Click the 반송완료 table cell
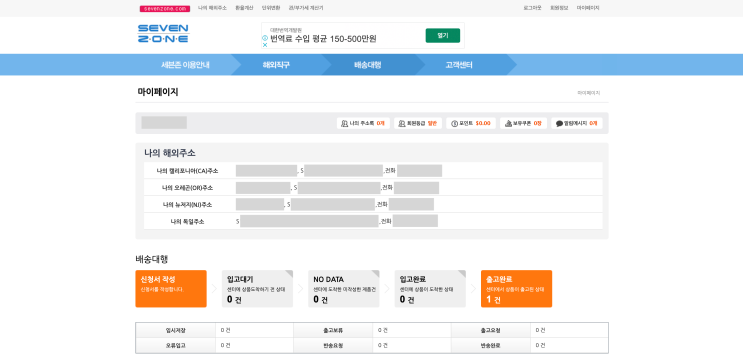This screenshot has width=743, height=361. 490,345
